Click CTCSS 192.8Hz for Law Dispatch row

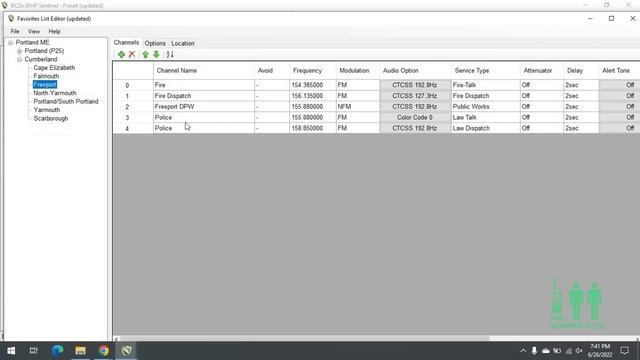pyautogui.click(x=415, y=128)
